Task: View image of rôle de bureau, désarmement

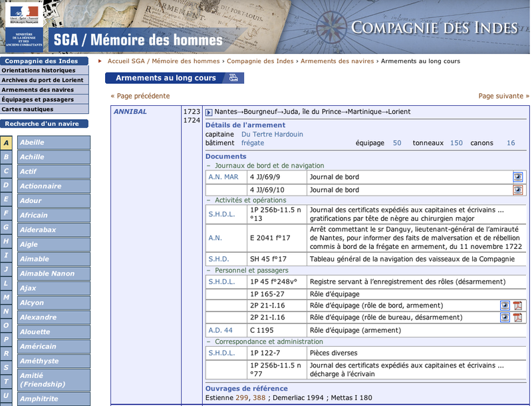Action: click(x=505, y=317)
